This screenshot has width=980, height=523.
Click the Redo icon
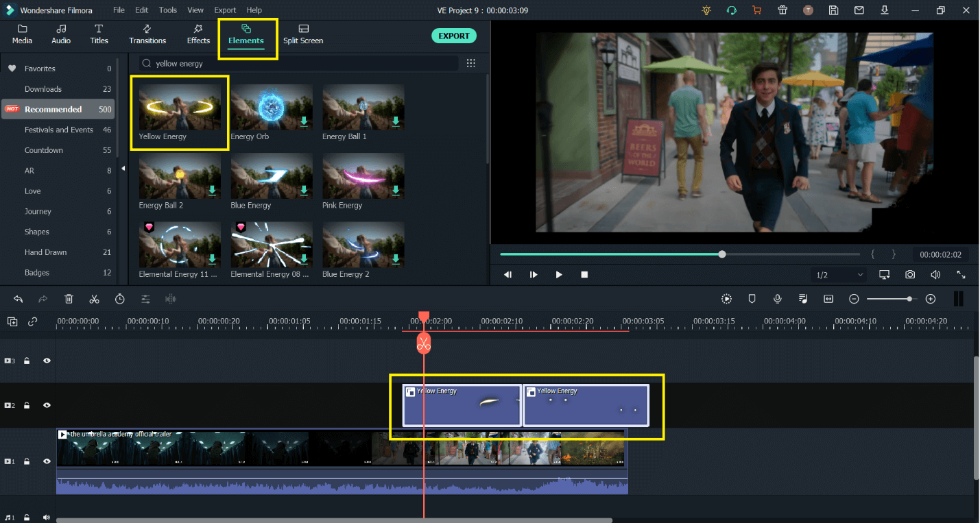[43, 299]
